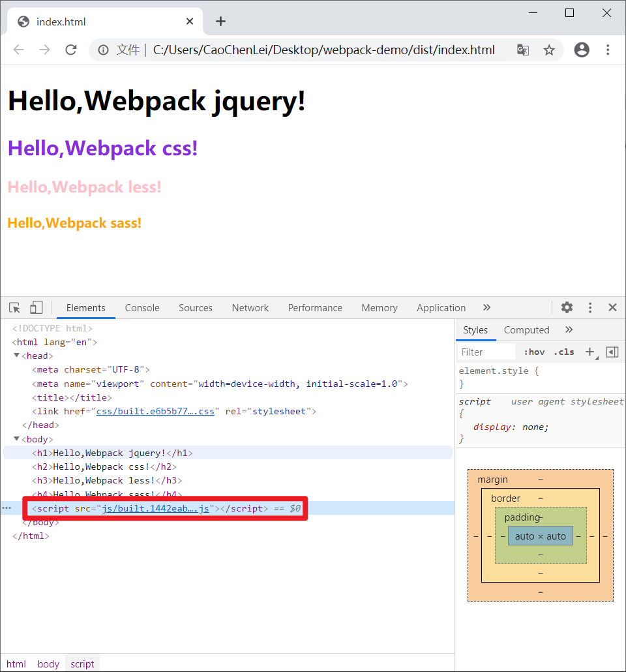The width and height of the screenshot is (626, 672).
Task: Click the Hello,Webpack css! purple heading
Action: tap(102, 148)
